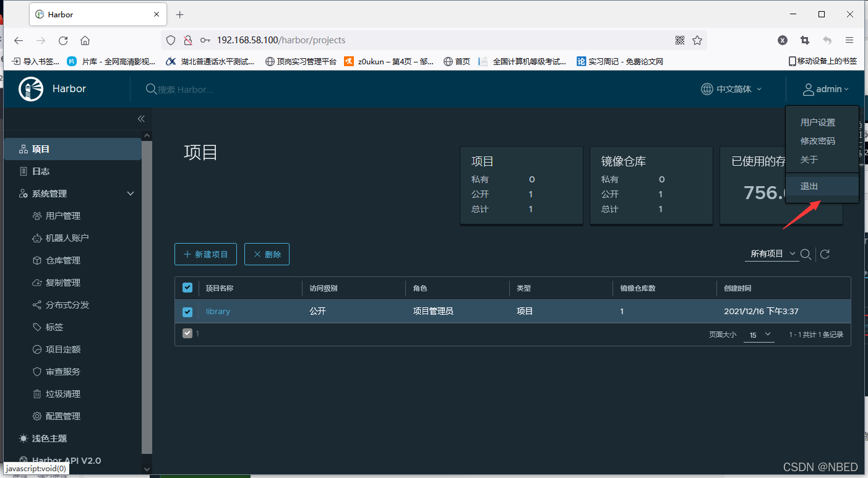Click '1 - 1 共计 1 条记录' text
The height and width of the screenshot is (478, 868).
click(816, 335)
